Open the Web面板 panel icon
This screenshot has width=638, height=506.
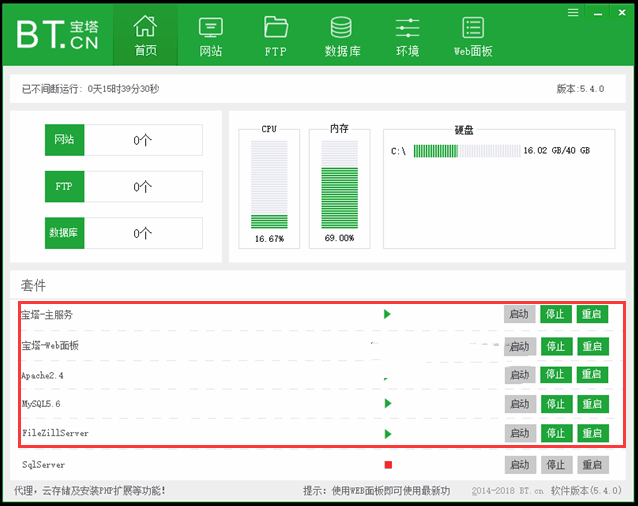[x=473, y=35]
